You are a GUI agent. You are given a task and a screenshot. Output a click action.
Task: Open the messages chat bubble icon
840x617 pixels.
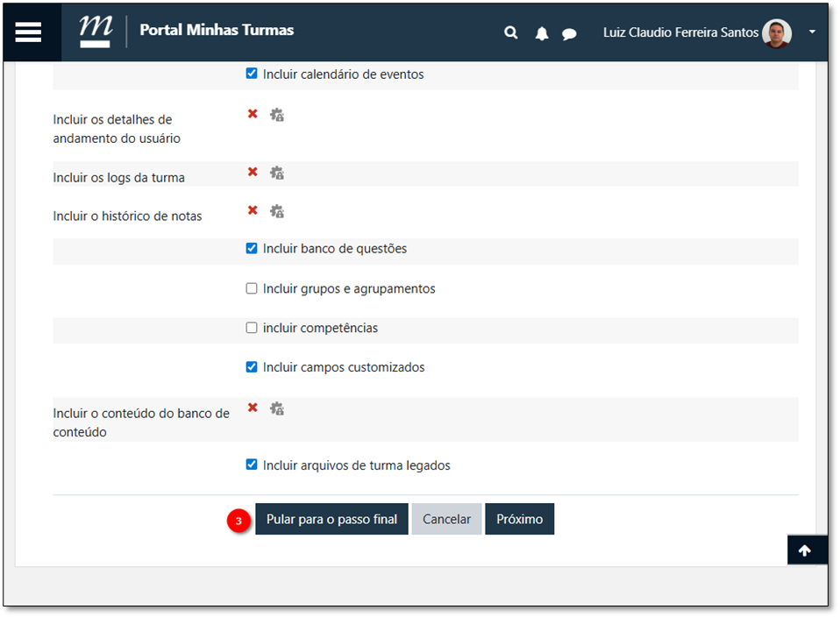pyautogui.click(x=569, y=34)
